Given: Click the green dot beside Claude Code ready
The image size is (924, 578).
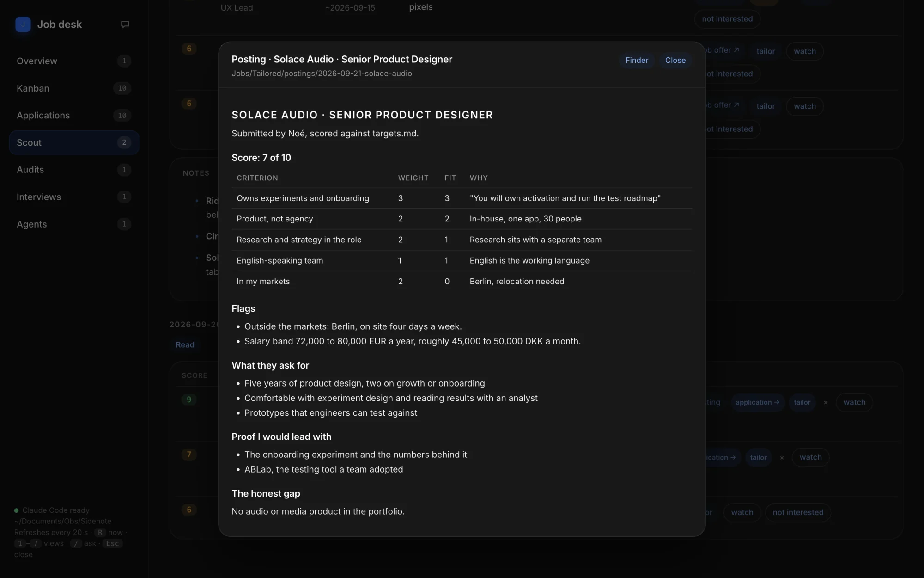Looking at the screenshot, I should 17,510.
